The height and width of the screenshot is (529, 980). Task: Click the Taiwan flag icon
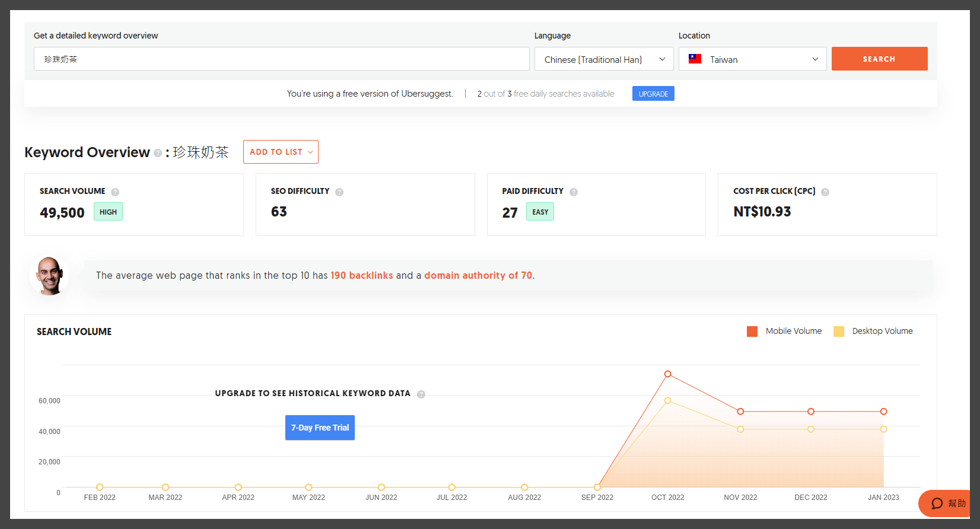pos(695,59)
